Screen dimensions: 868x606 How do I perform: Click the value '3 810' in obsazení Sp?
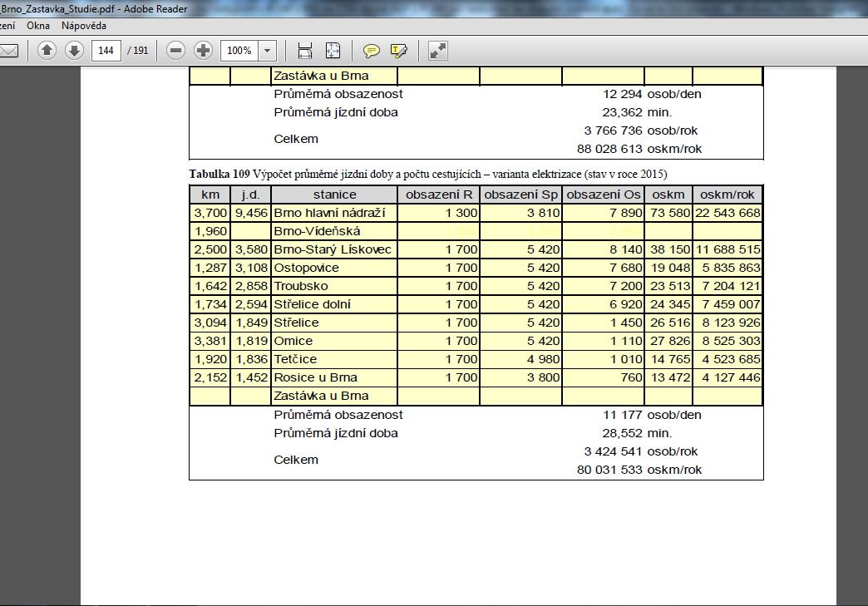544,213
